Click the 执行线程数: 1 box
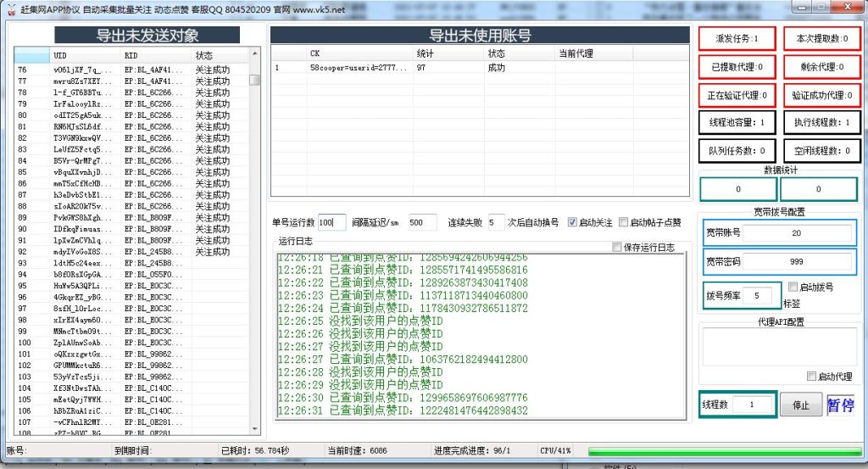This screenshot has width=868, height=469. pos(822,122)
